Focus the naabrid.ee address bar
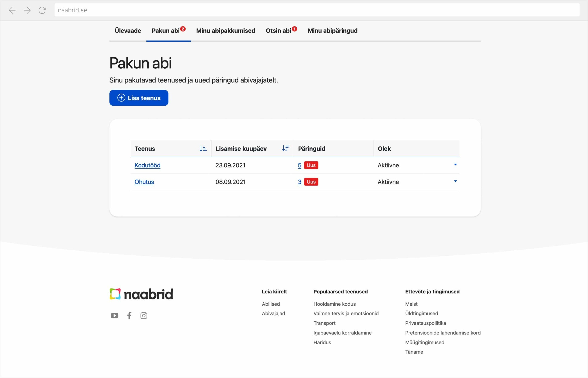Image resolution: width=588 pixels, height=378 pixels. pos(317,10)
